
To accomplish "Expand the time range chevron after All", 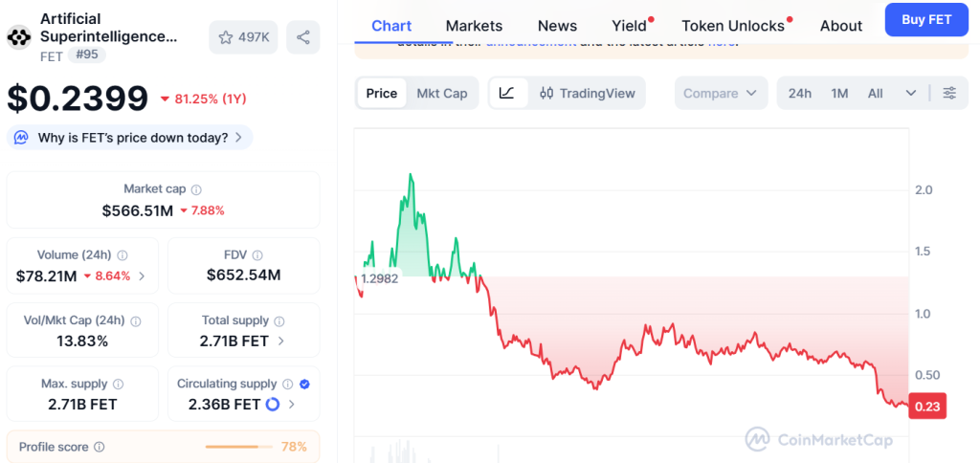I will click(x=910, y=93).
